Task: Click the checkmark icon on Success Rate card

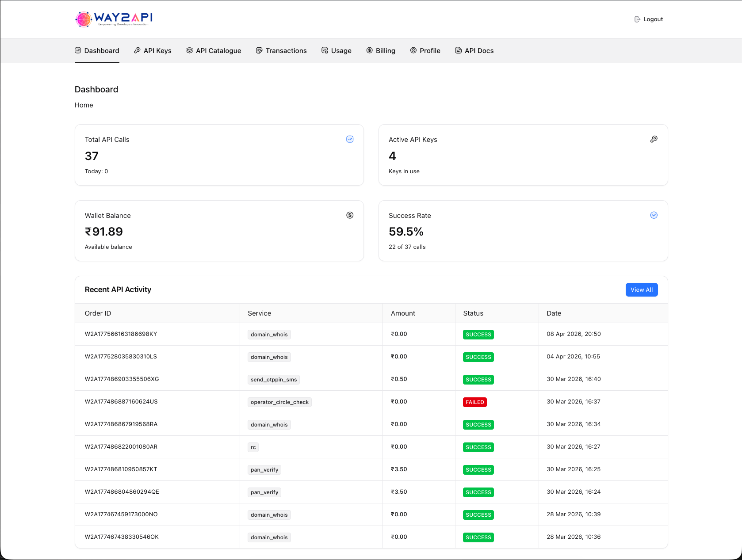Action: click(654, 215)
